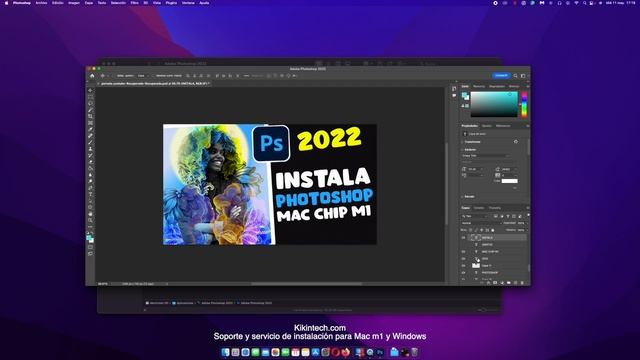Image resolution: width=640 pixels, height=360 pixels.
Task: Select the Move tool in the toolbox
Action: 90,90
